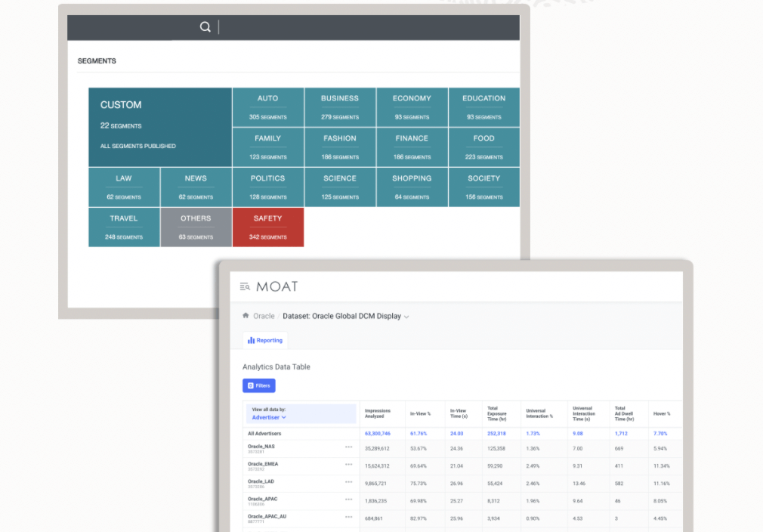Image resolution: width=763 pixels, height=532 pixels.
Task: Click total impressions value 63,300,746
Action: point(378,433)
